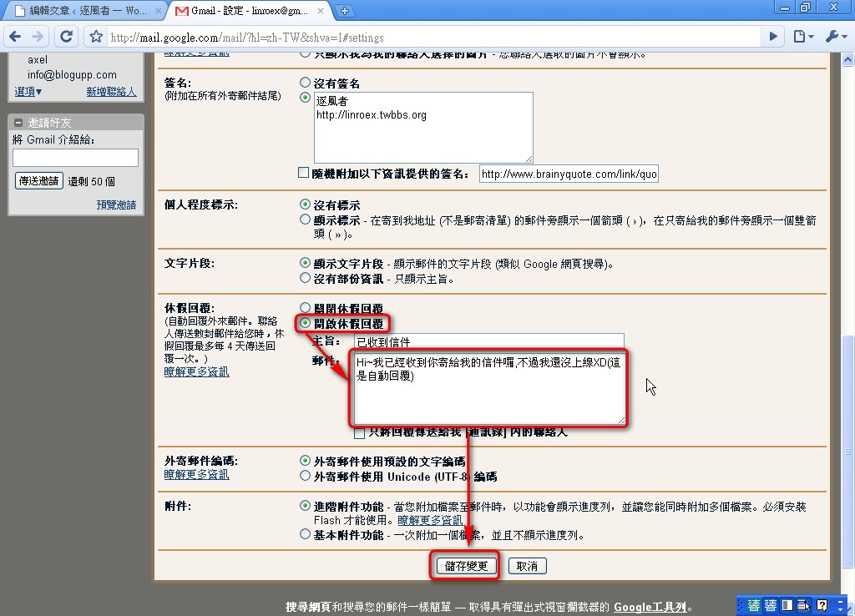Close the Gmail 設定 tab

coord(321,10)
